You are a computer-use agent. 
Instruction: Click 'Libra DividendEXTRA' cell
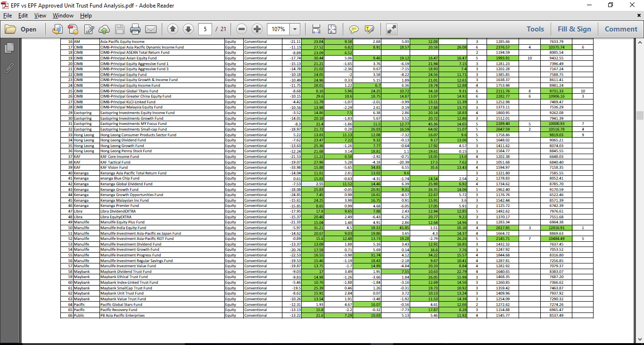click(x=162, y=211)
